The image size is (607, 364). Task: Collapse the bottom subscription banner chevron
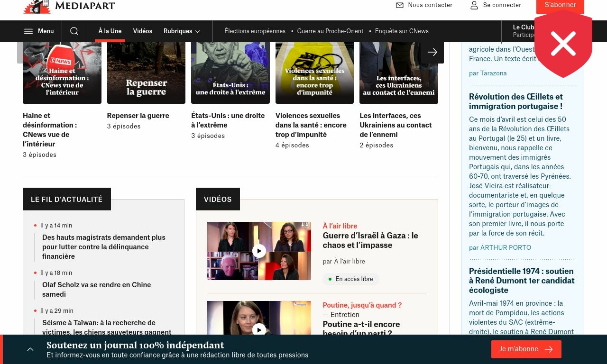tap(30, 349)
